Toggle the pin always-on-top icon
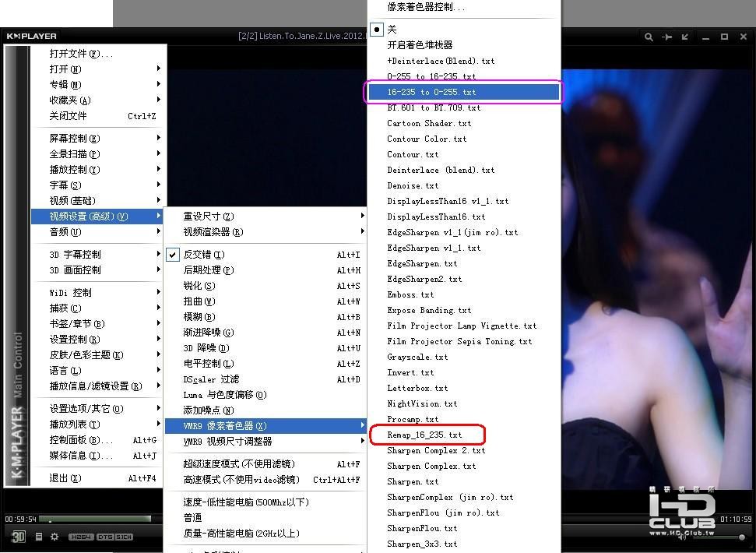Viewport: 756px width, 553px height. (x=666, y=37)
